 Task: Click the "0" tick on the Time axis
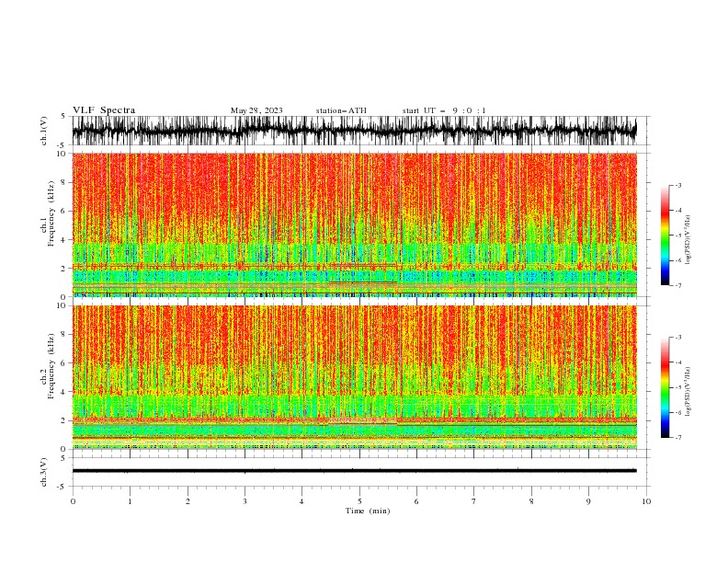tap(73, 501)
